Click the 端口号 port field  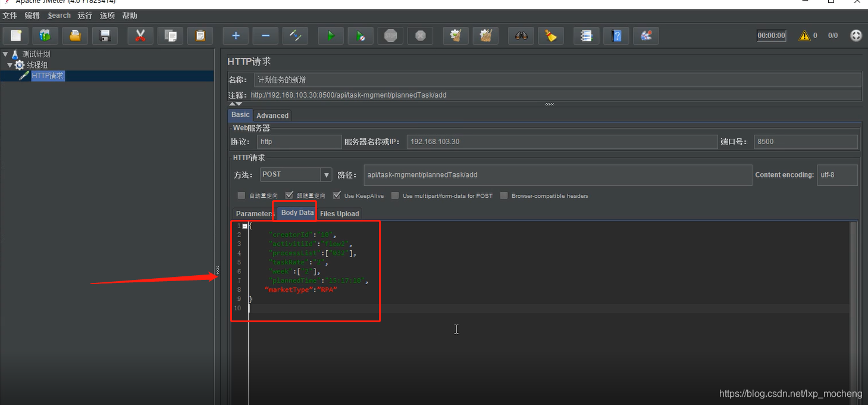click(x=806, y=142)
